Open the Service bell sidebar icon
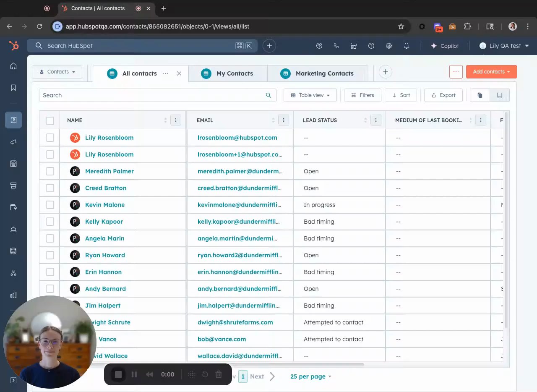 pos(13,229)
